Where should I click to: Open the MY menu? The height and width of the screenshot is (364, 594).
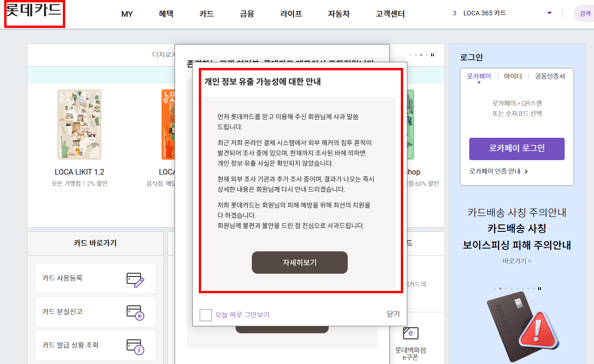[127, 14]
